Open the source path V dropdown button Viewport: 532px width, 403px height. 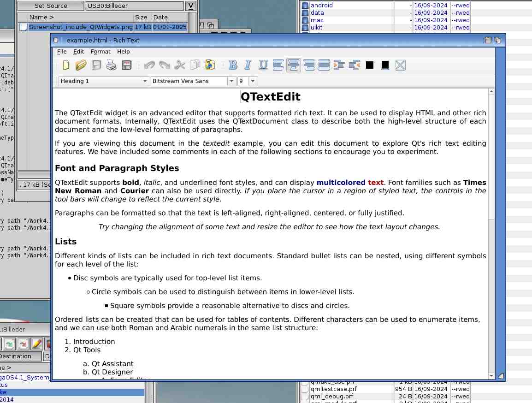(x=191, y=6)
